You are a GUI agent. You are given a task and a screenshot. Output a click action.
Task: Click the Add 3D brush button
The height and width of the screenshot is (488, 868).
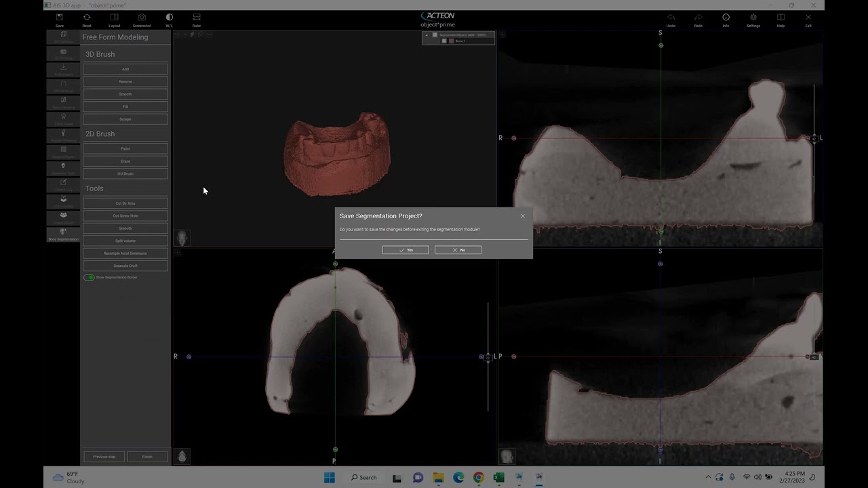(125, 69)
